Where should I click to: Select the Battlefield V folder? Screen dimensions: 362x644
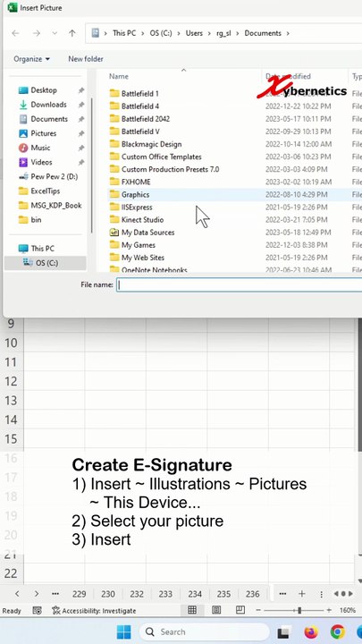coord(140,131)
